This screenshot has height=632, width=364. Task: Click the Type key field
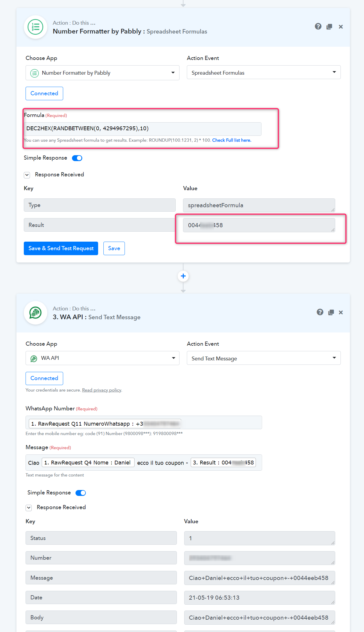point(100,205)
